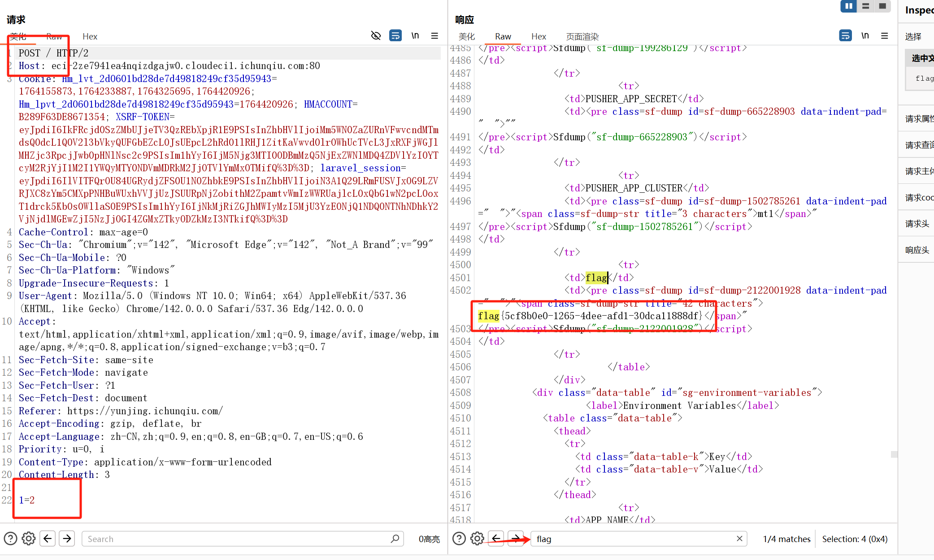This screenshot has width=934, height=560.
Task: Open the request editor hamburger menu
Action: click(434, 35)
